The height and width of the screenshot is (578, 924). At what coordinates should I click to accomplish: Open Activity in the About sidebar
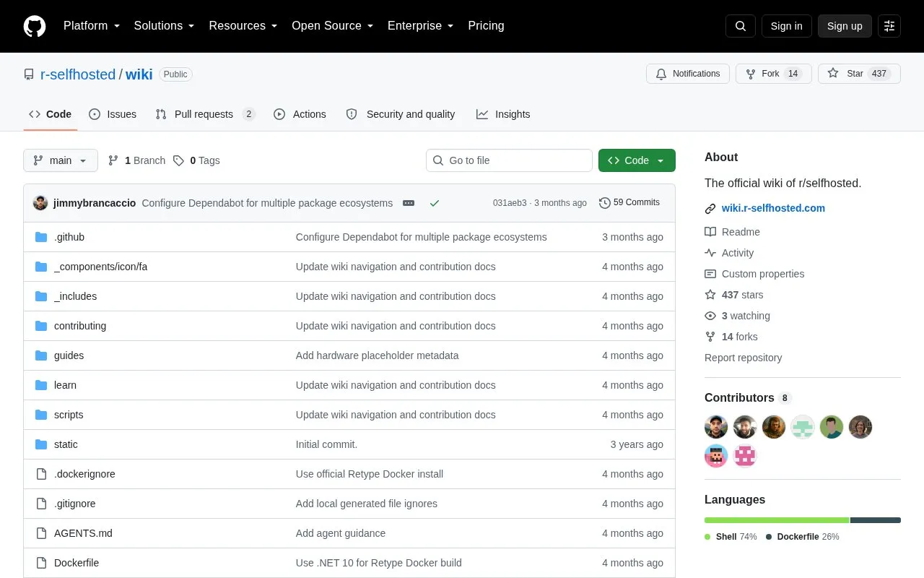click(x=729, y=253)
